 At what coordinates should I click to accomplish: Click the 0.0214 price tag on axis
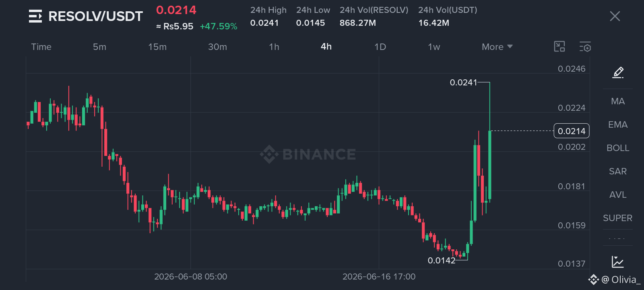572,131
